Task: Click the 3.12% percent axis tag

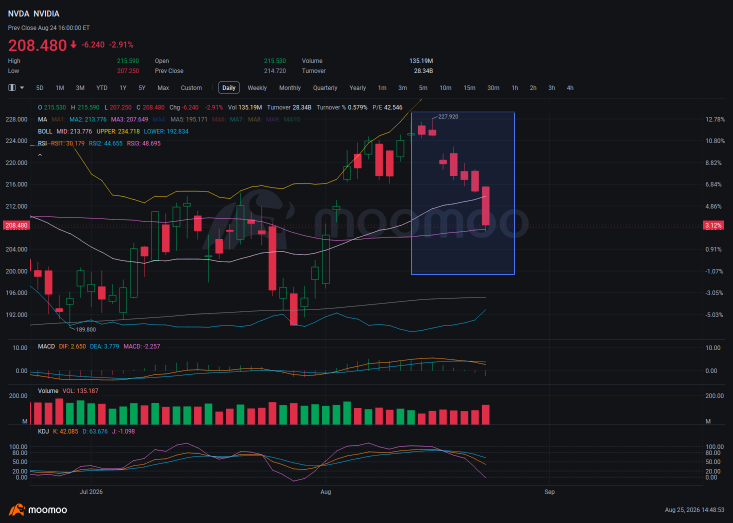Action: pos(713,226)
